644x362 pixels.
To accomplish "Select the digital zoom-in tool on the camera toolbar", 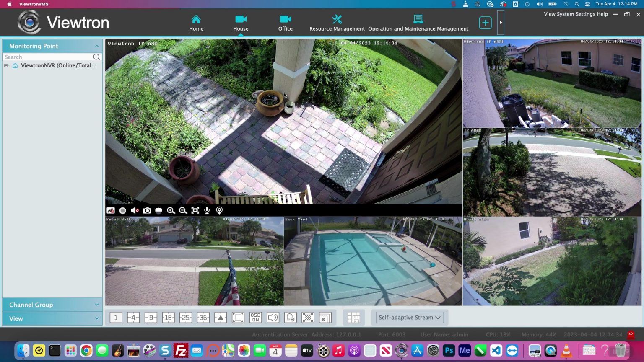I will [171, 210].
